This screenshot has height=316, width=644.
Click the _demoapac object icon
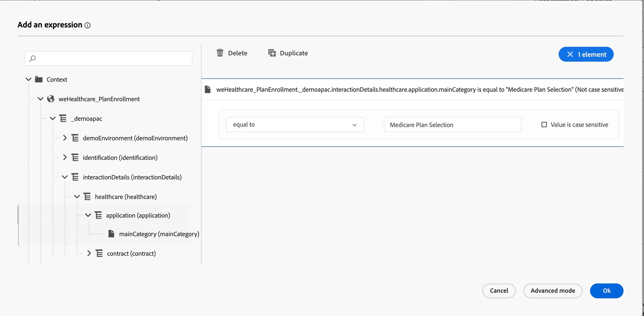(x=63, y=118)
